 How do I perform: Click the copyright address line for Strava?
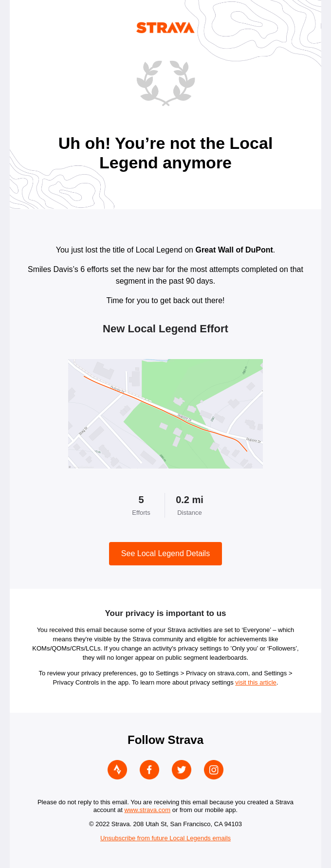coord(165,824)
